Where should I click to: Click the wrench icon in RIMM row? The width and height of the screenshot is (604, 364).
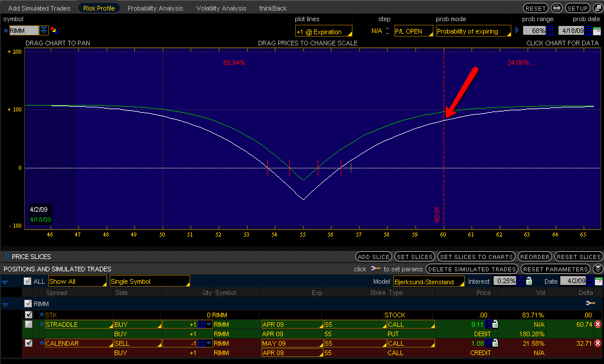[589, 303]
